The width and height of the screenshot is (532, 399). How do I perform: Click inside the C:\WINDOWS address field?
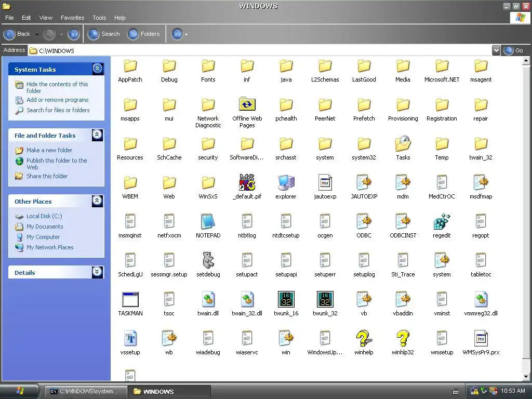coord(260,50)
